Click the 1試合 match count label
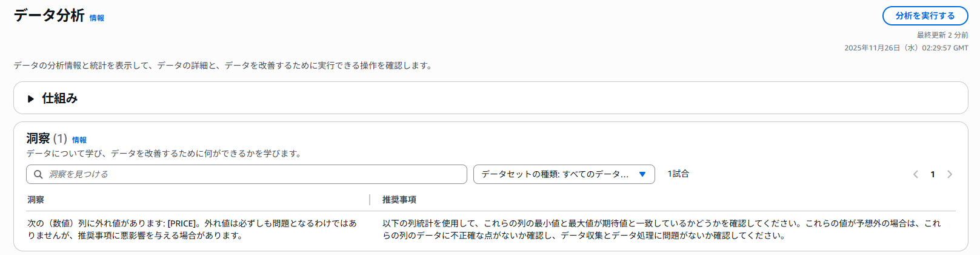The height and width of the screenshot is (255, 980). 678,174
